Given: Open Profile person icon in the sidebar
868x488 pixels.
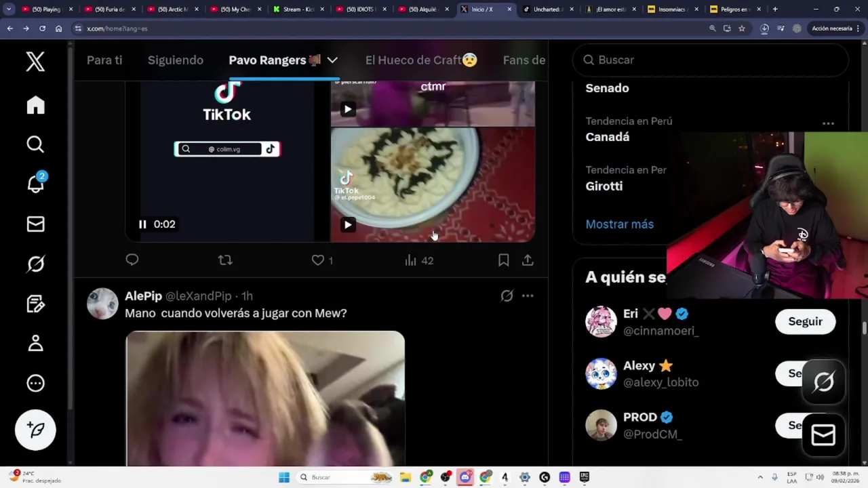Looking at the screenshot, I should [35, 343].
